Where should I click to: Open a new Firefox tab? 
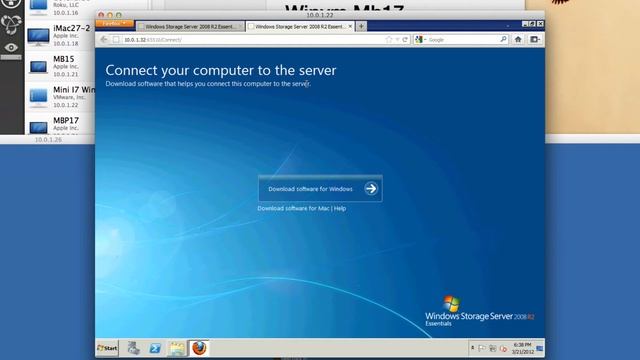coord(361,27)
